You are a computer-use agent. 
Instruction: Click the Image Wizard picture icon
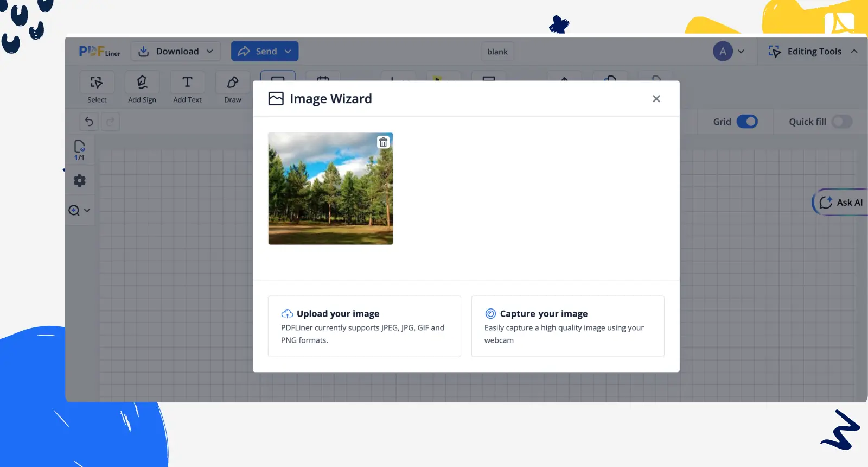coord(276,99)
